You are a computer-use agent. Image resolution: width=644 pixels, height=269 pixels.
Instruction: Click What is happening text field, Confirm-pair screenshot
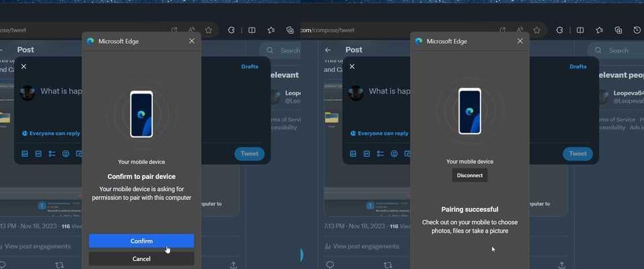tap(61, 91)
